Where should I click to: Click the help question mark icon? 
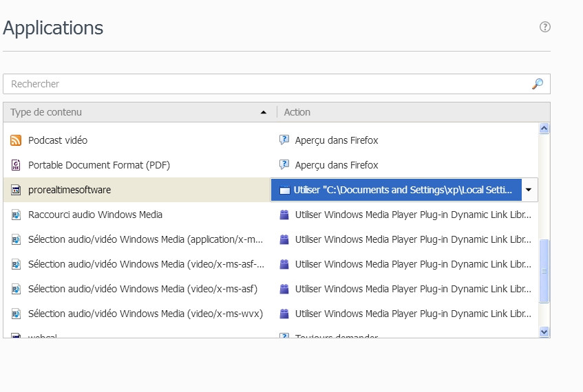pyautogui.click(x=545, y=27)
